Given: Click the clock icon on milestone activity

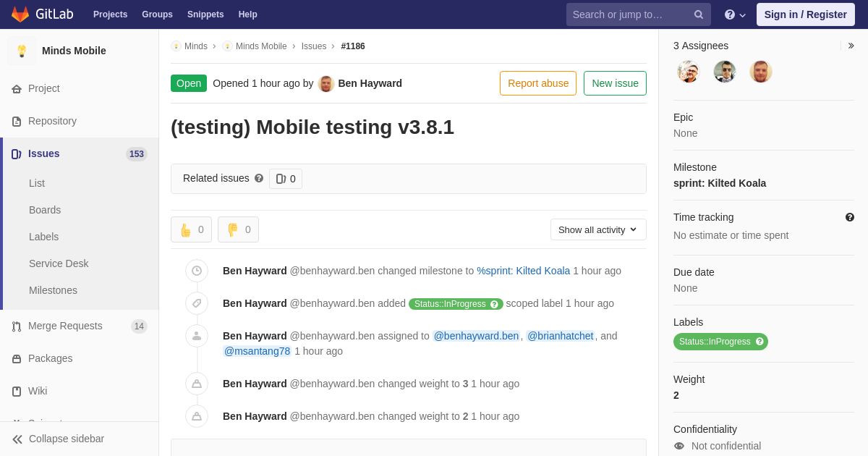Looking at the screenshot, I should [x=197, y=271].
